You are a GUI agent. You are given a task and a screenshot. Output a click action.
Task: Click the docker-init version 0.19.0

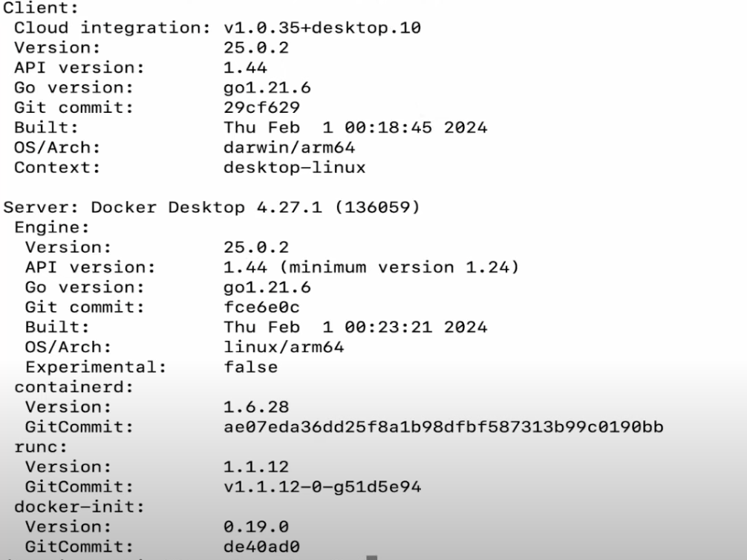point(256,527)
